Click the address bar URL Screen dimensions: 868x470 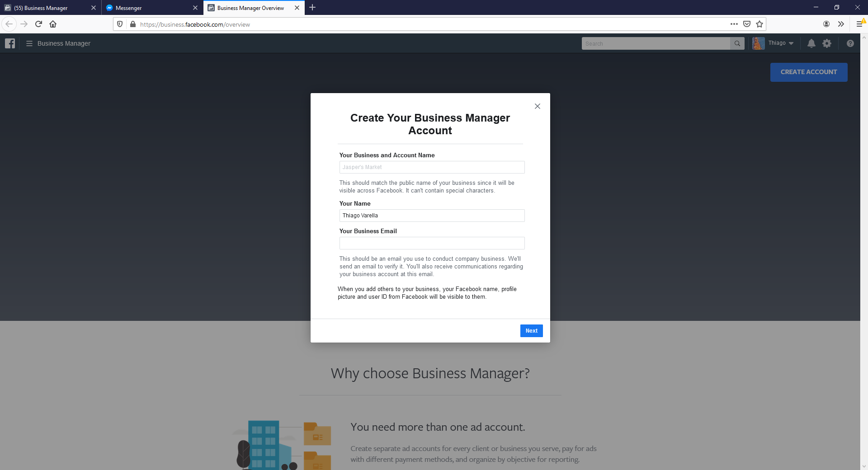pos(195,24)
